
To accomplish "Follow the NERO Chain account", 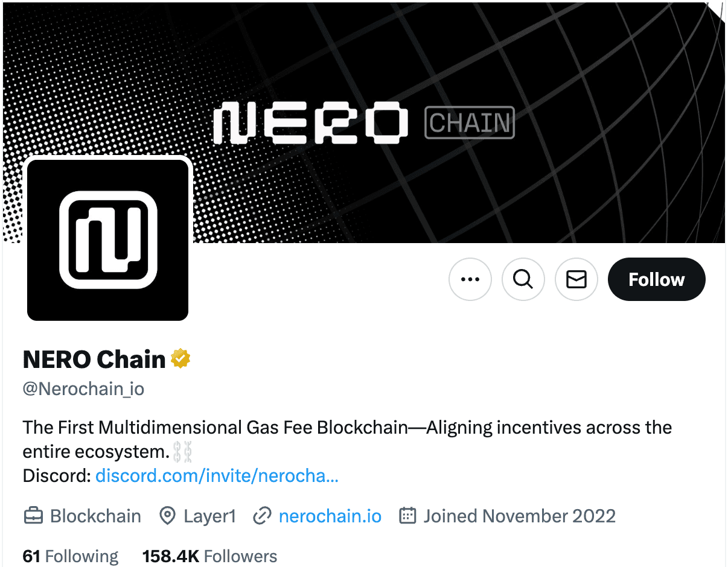I will tap(656, 279).
